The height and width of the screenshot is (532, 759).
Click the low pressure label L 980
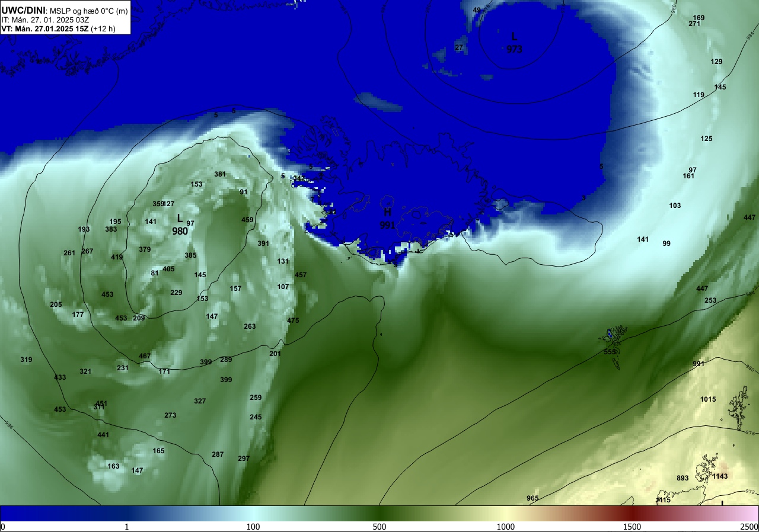[180, 225]
